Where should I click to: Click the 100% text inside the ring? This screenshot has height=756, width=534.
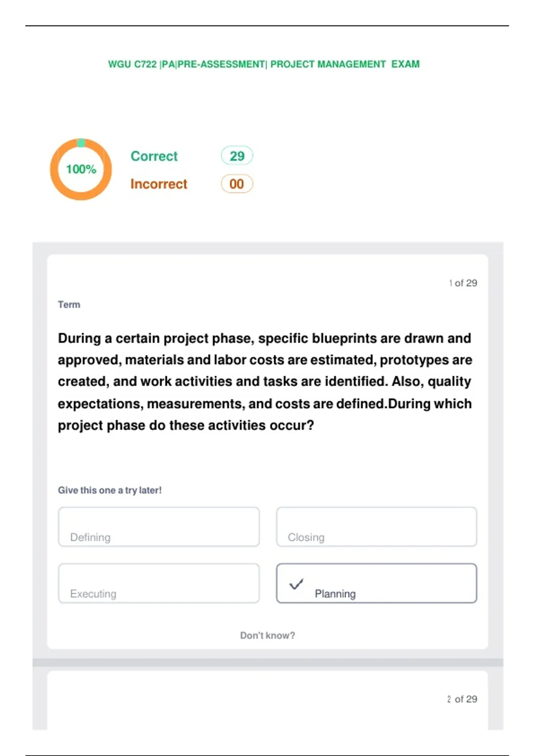pos(81,169)
